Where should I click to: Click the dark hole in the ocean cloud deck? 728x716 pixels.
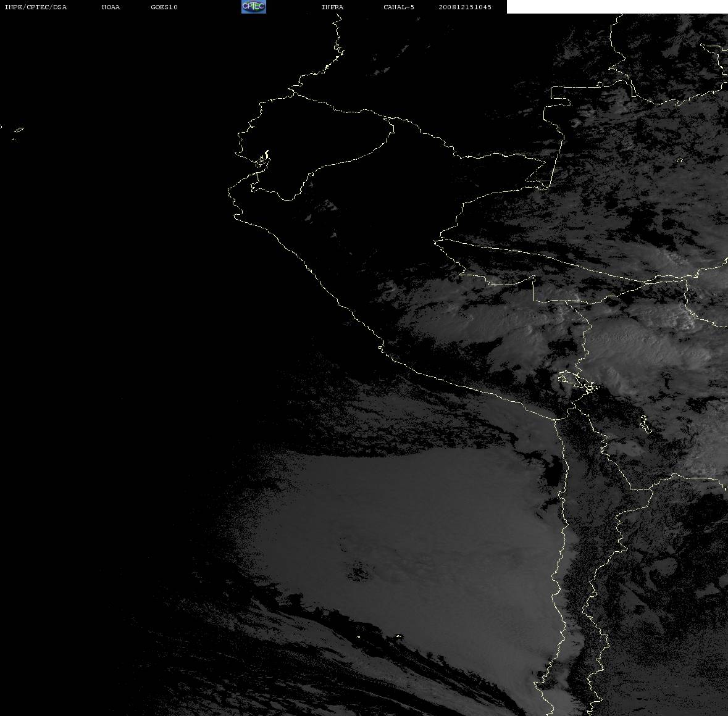coord(358,571)
